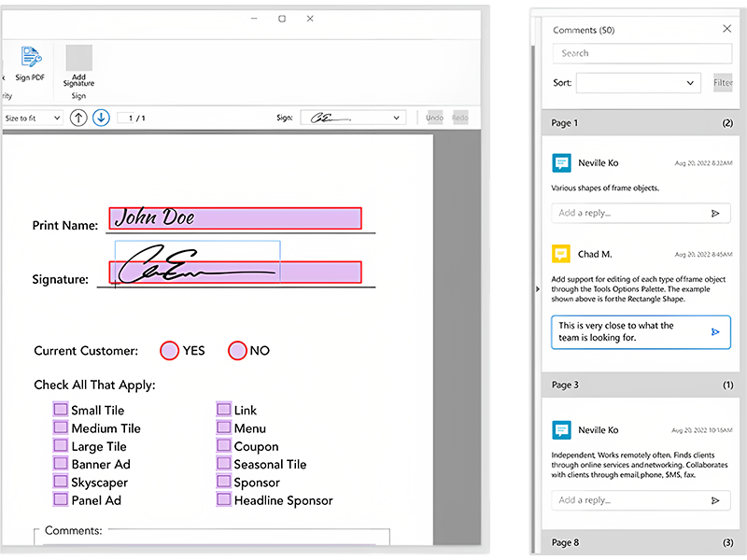Click Chad M.'s yellow comment icon

(561, 253)
